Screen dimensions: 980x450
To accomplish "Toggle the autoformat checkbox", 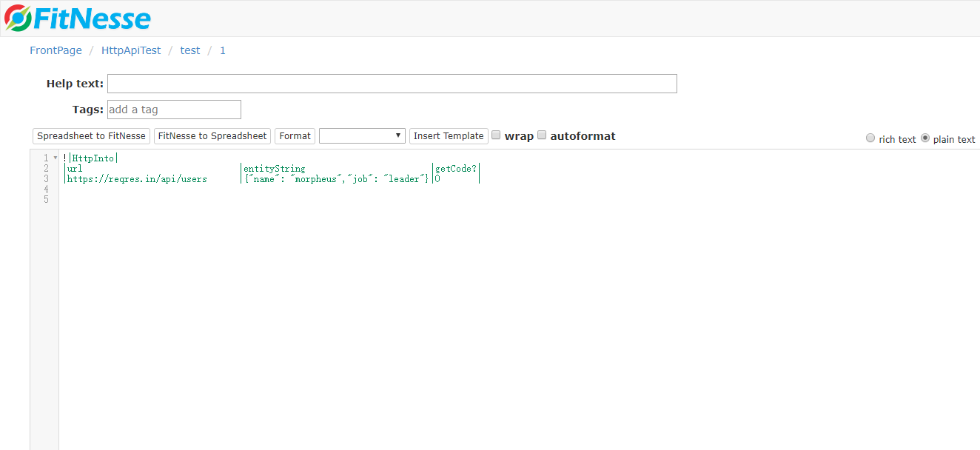I will tap(542, 135).
